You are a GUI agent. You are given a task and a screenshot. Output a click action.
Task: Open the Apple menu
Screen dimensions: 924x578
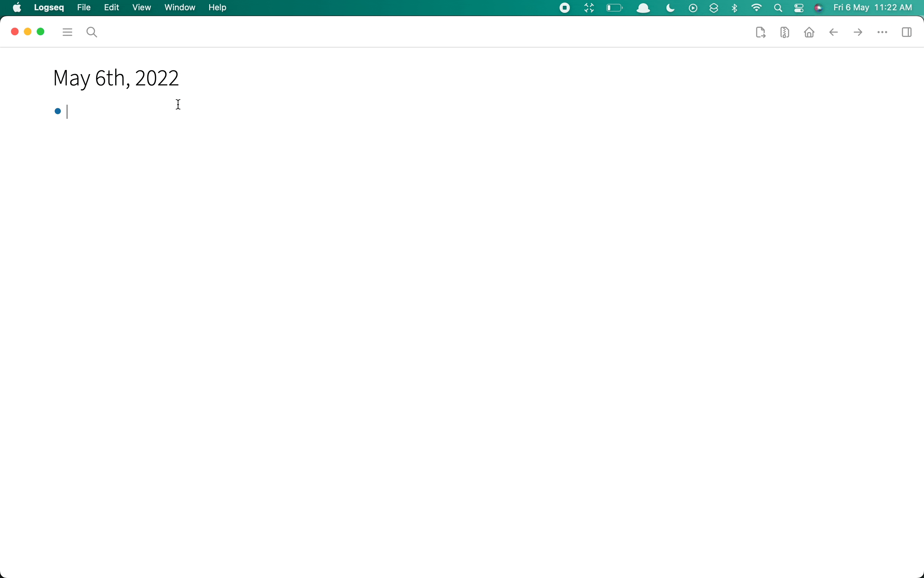(17, 8)
